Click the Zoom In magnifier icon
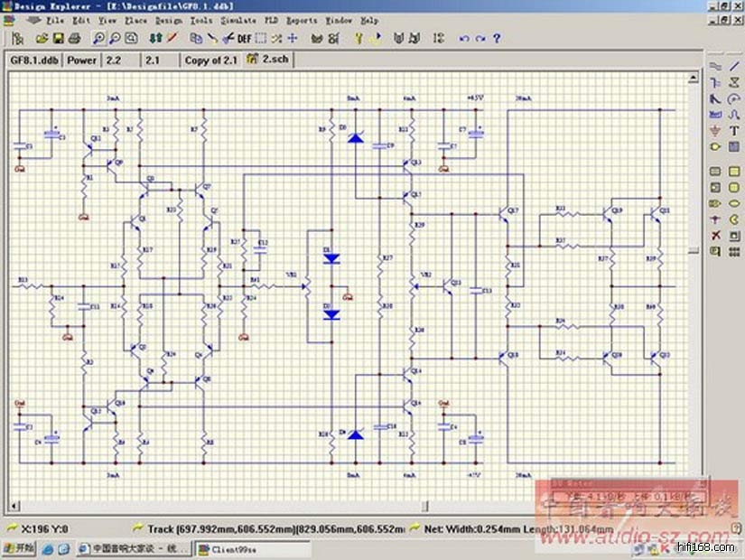 98,39
